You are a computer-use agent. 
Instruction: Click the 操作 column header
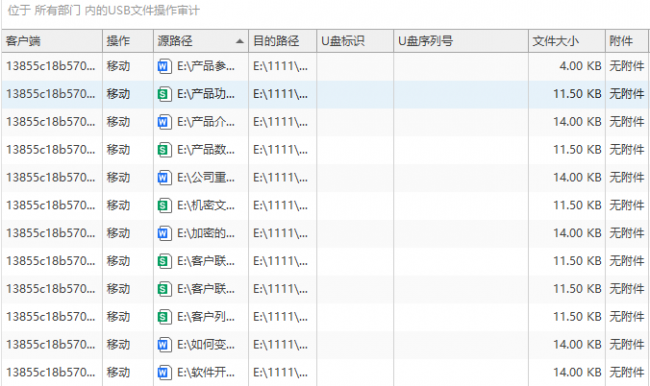pos(128,41)
